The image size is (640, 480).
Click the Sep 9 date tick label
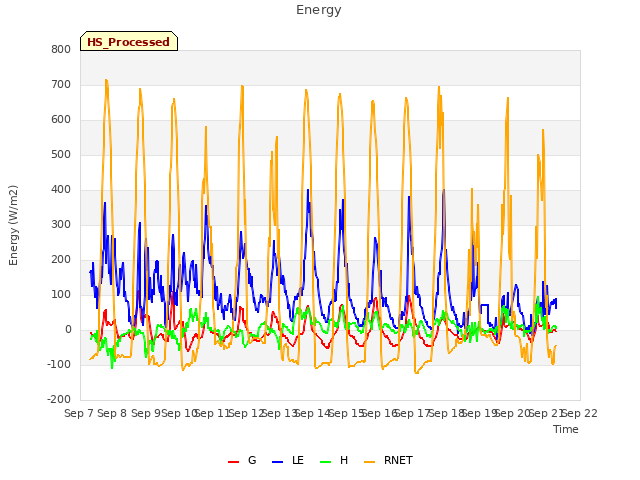[146, 413]
